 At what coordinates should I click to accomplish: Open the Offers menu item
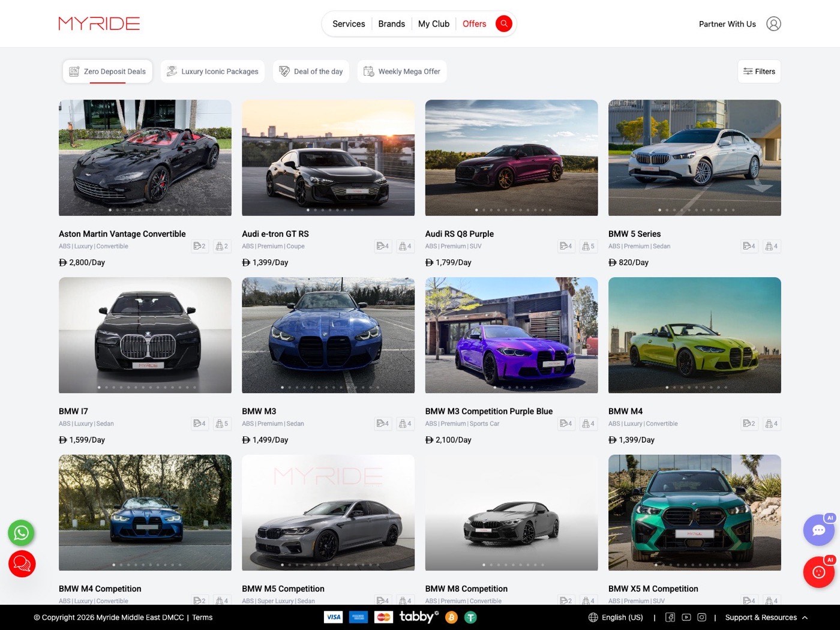pyautogui.click(x=474, y=24)
